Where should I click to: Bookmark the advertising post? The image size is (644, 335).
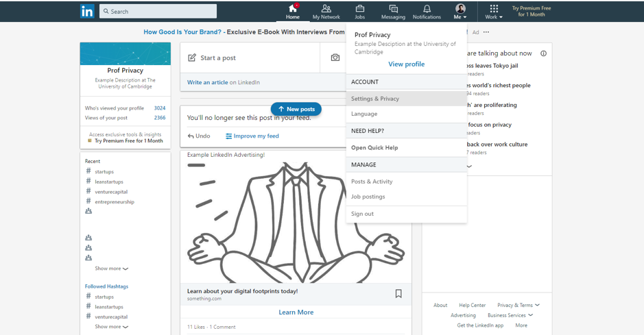coord(398,294)
